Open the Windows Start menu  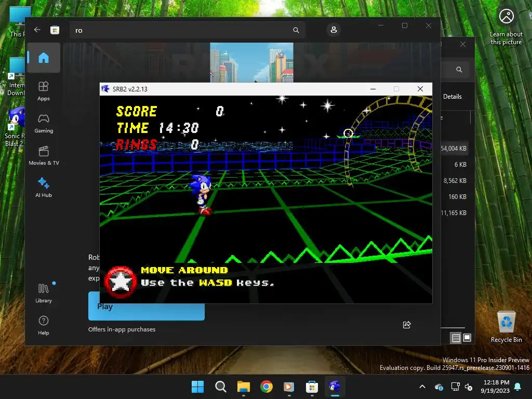click(x=198, y=387)
